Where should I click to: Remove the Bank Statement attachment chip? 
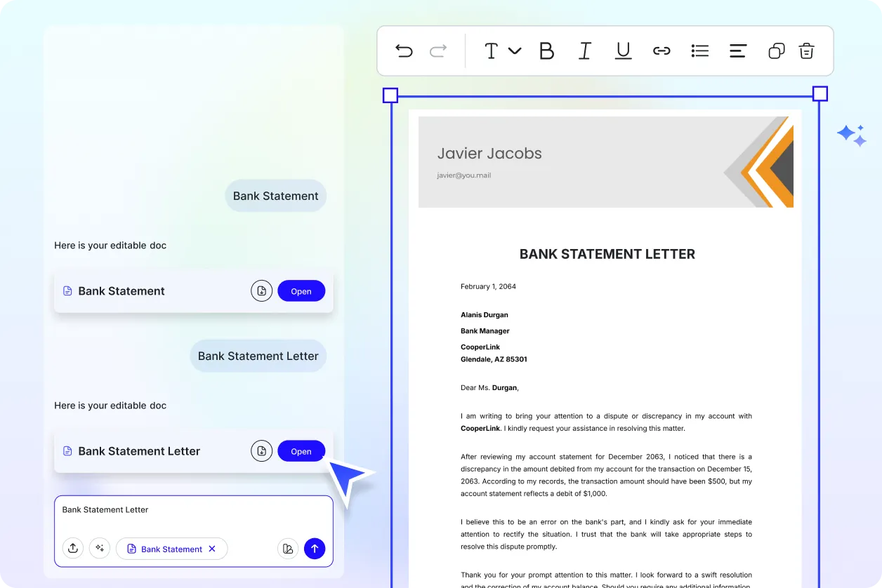(x=212, y=548)
